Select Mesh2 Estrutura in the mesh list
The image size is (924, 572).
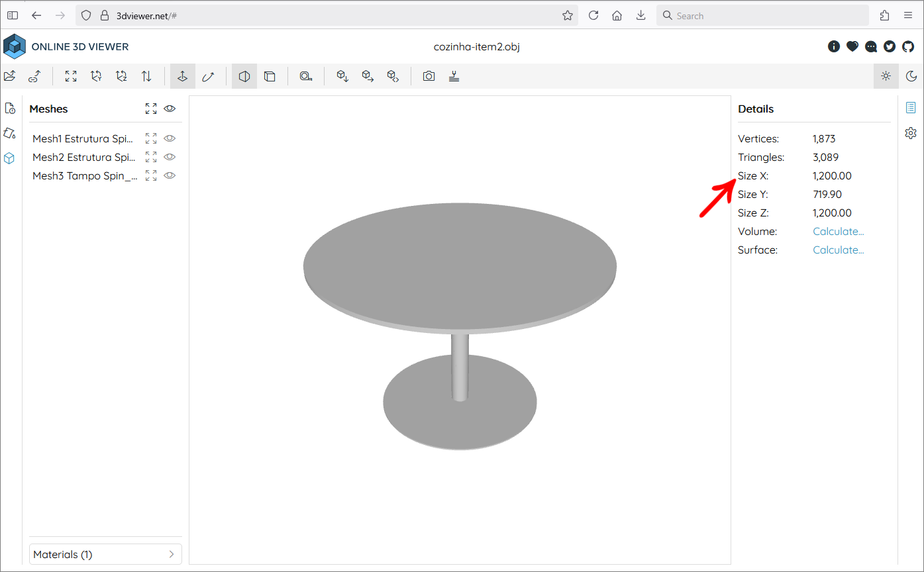click(x=84, y=157)
